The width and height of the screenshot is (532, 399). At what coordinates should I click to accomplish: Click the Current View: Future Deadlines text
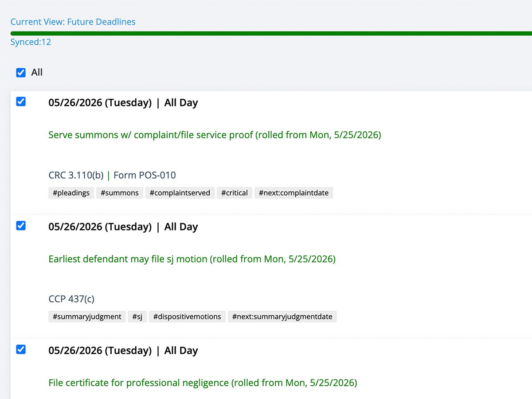(73, 22)
